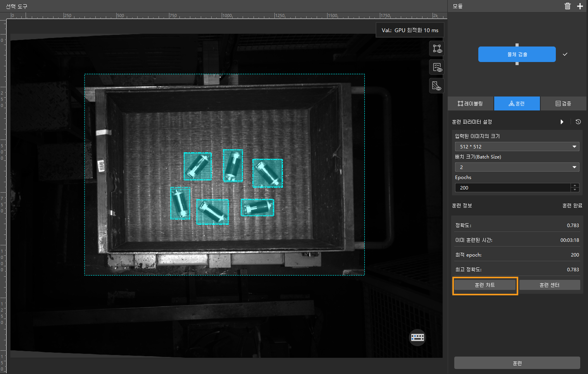Click the keyboard shortcuts icon on the canvas
Screen dimensions: 588x374
(x=417, y=337)
